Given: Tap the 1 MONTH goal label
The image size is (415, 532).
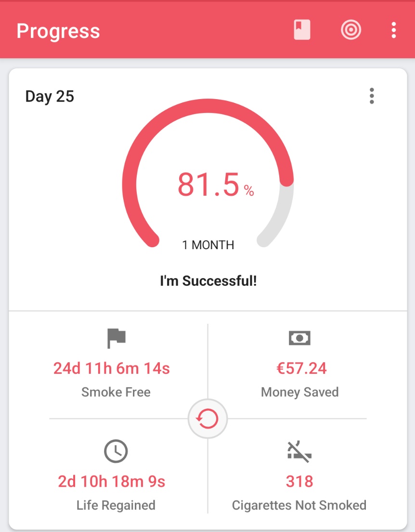Looking at the screenshot, I should pos(208,245).
